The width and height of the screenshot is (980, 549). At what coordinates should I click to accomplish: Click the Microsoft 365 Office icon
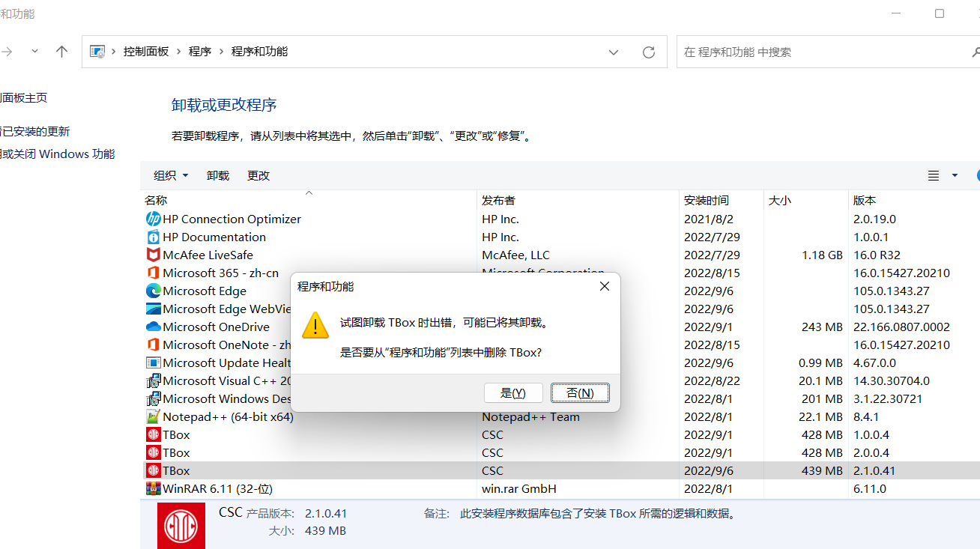coord(154,273)
